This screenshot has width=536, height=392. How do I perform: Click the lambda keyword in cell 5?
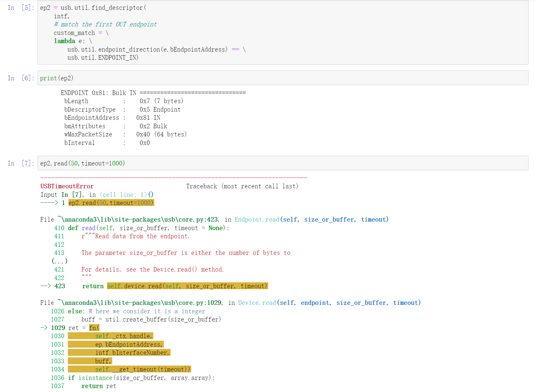tap(64, 41)
